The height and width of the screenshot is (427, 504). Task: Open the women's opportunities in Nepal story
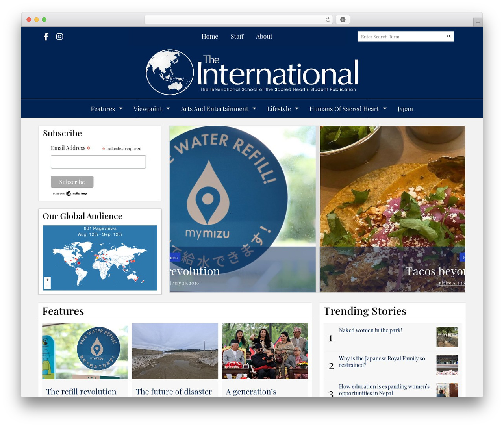pyautogui.click(x=384, y=390)
